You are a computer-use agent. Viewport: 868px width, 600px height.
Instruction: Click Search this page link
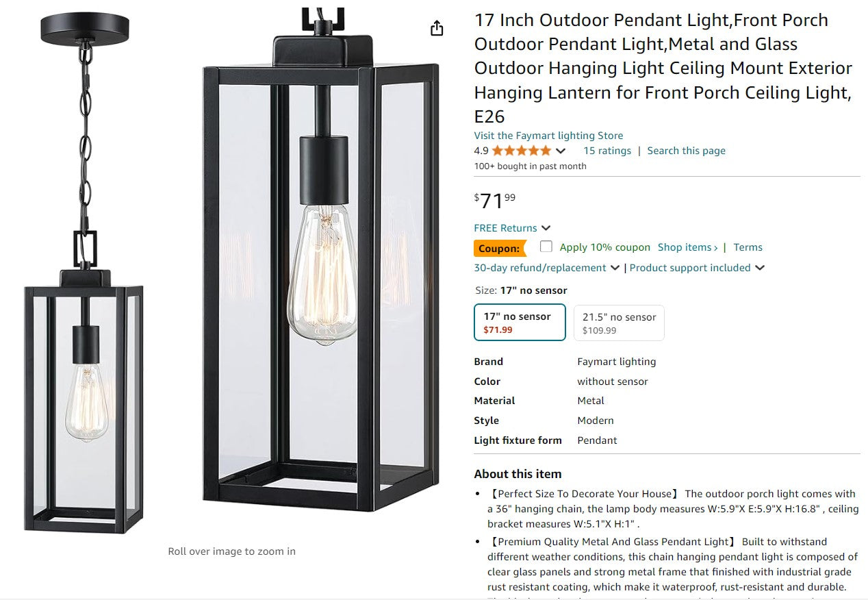686,150
